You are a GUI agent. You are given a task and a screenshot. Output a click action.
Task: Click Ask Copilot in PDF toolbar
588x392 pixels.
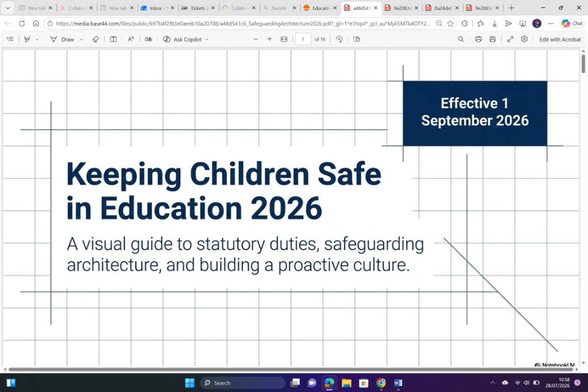pyautogui.click(x=183, y=40)
